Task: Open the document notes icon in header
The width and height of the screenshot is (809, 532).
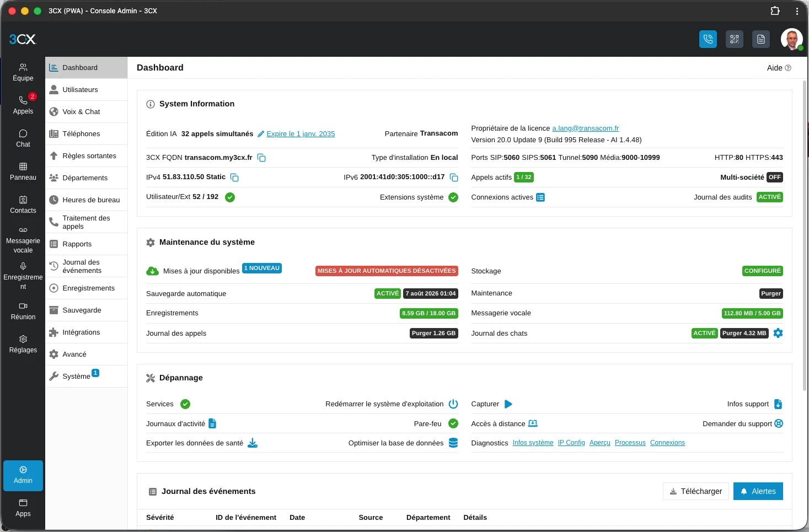Action: tap(761, 39)
